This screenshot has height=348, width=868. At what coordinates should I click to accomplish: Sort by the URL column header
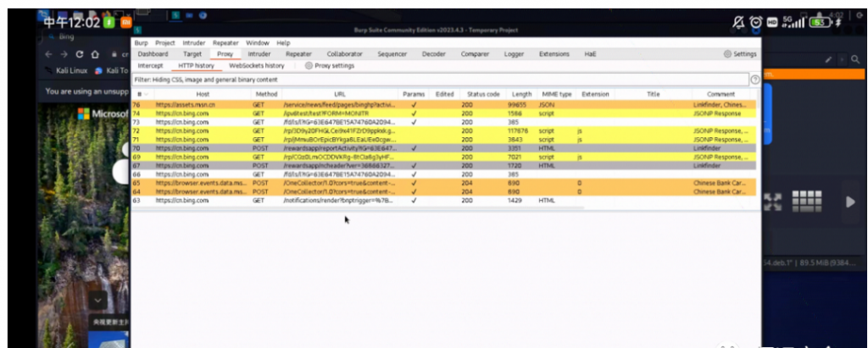pyautogui.click(x=339, y=94)
